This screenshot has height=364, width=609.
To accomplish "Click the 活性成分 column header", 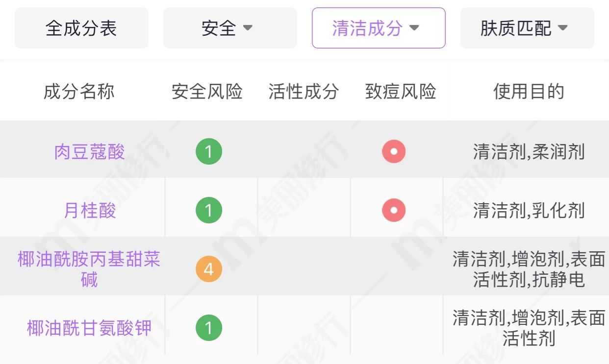I will click(x=304, y=91).
